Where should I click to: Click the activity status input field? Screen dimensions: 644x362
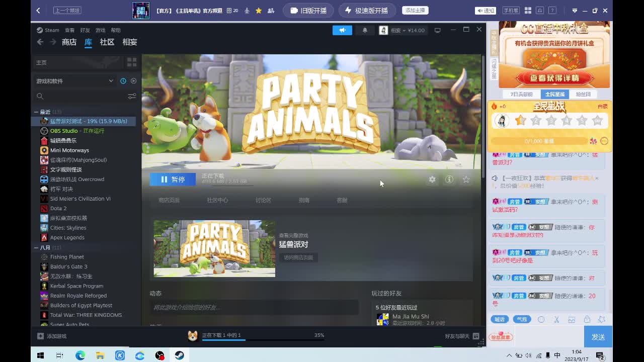[254, 307]
